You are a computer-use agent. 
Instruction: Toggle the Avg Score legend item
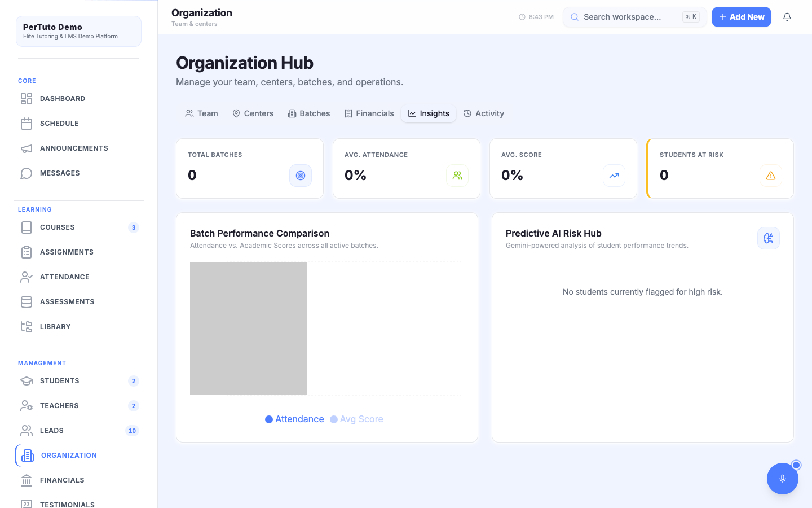pos(356,419)
